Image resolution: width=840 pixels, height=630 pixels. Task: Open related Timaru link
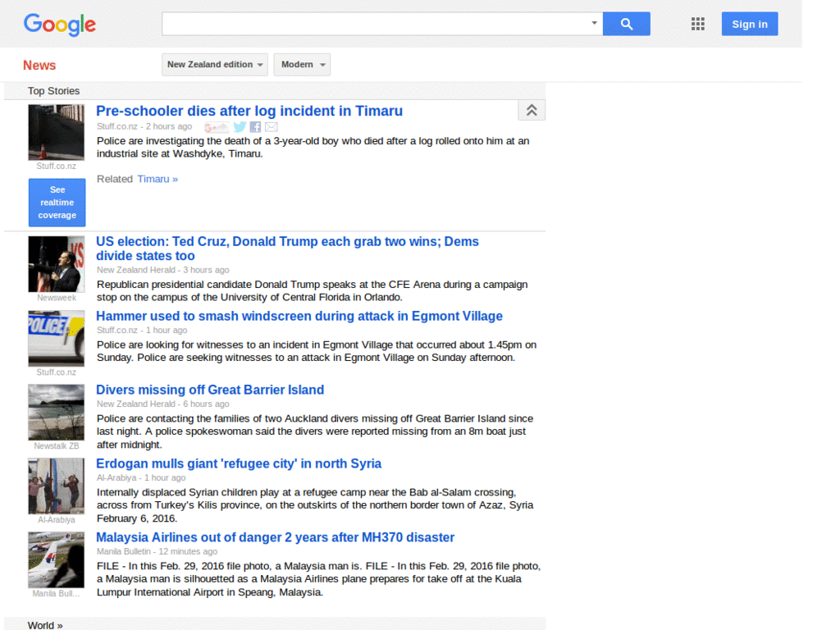tap(157, 179)
